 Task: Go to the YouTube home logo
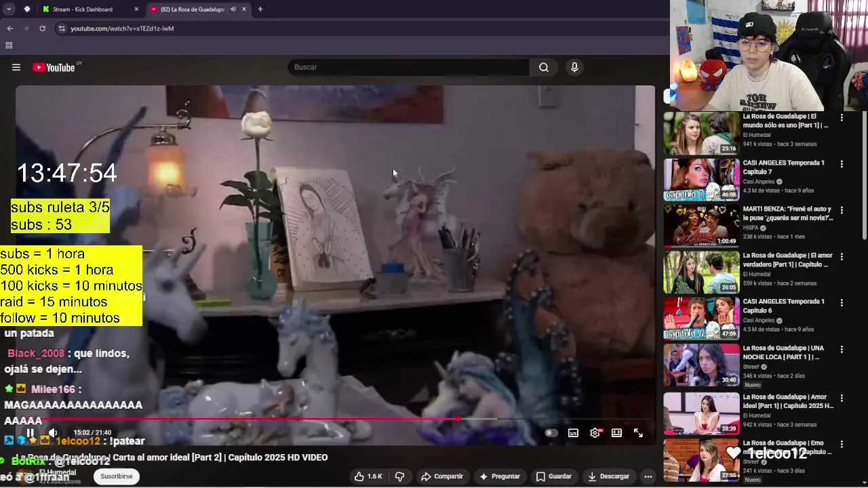click(x=54, y=67)
